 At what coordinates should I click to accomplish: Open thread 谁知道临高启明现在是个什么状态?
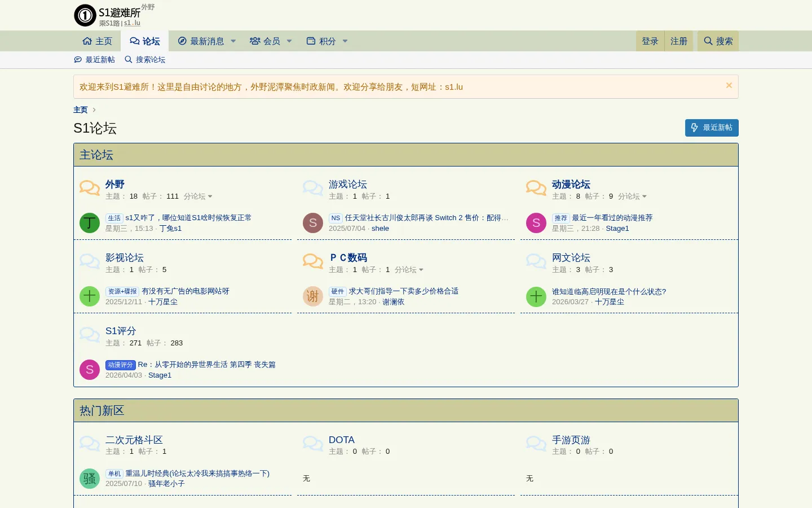click(609, 291)
